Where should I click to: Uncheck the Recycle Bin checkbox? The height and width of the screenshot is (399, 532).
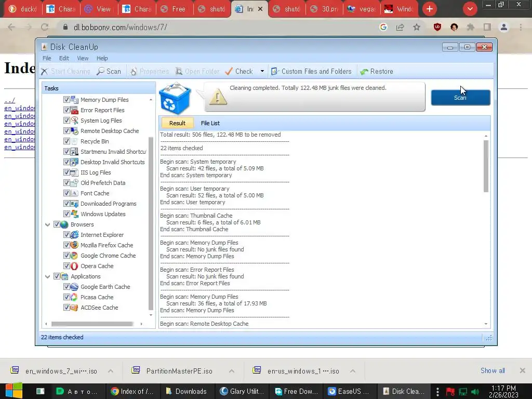66,141
